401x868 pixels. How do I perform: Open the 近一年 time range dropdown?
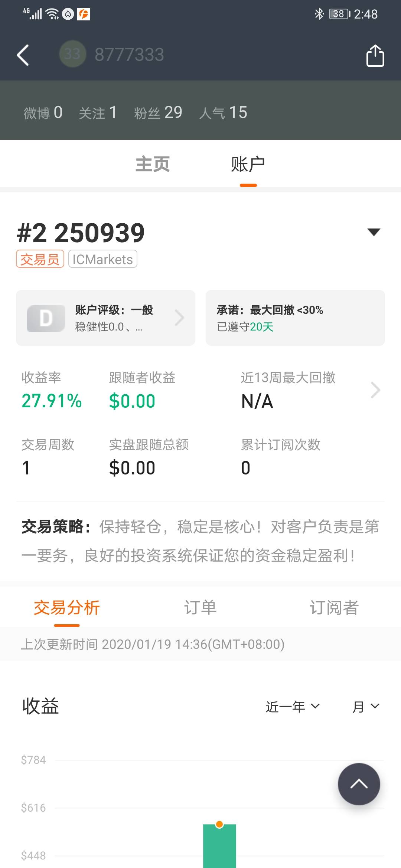(x=293, y=707)
